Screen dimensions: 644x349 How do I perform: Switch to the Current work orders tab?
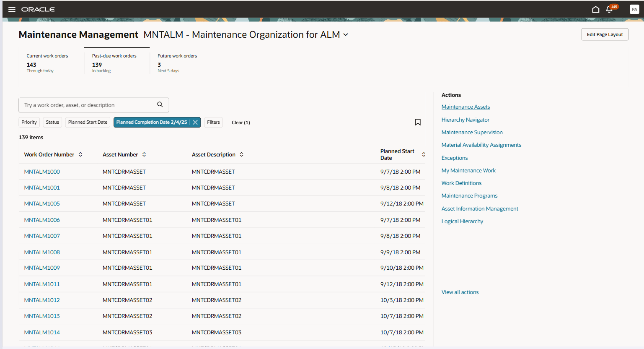tap(47, 61)
